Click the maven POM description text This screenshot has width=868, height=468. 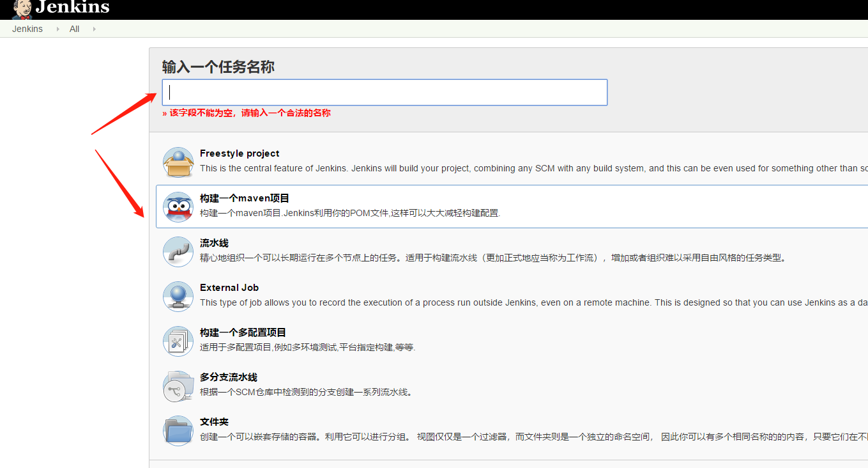pos(350,213)
